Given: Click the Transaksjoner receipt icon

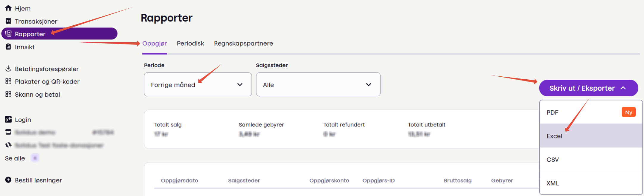Looking at the screenshot, I should click(x=8, y=21).
